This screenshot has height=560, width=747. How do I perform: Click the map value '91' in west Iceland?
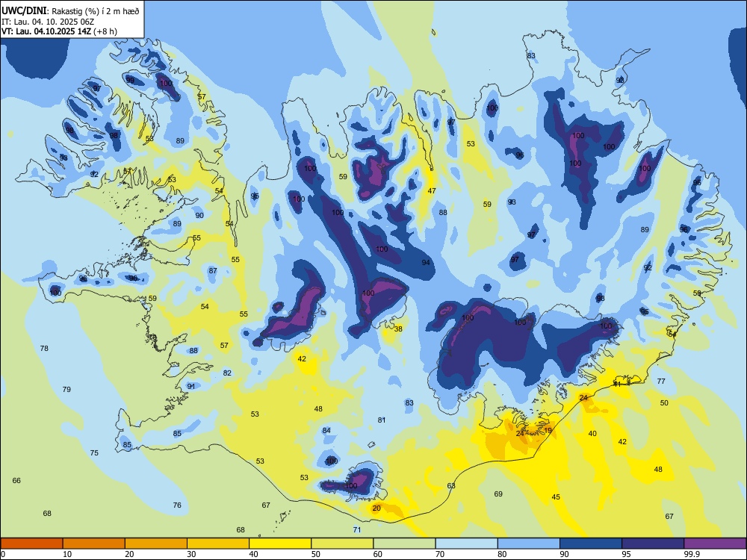click(x=191, y=386)
